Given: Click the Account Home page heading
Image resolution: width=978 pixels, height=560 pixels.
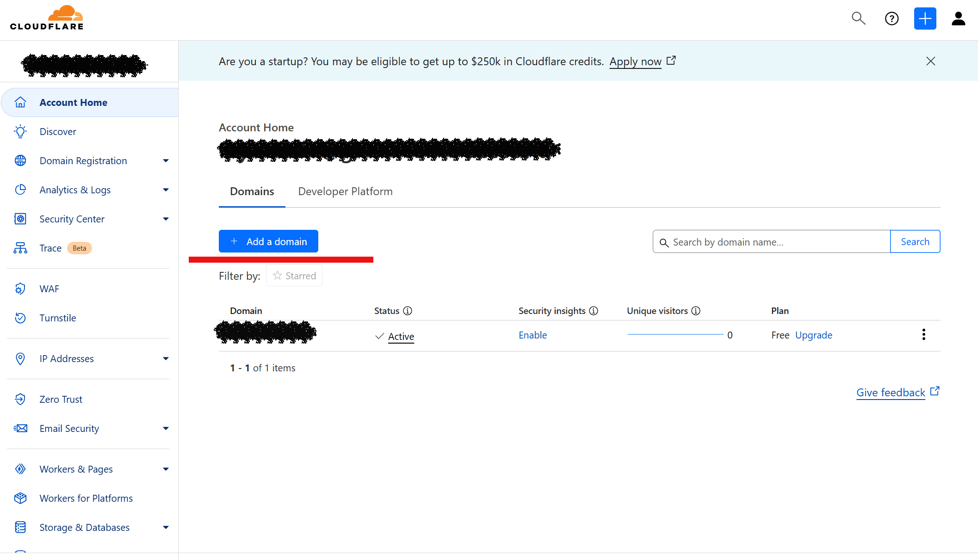Looking at the screenshot, I should coord(256,127).
